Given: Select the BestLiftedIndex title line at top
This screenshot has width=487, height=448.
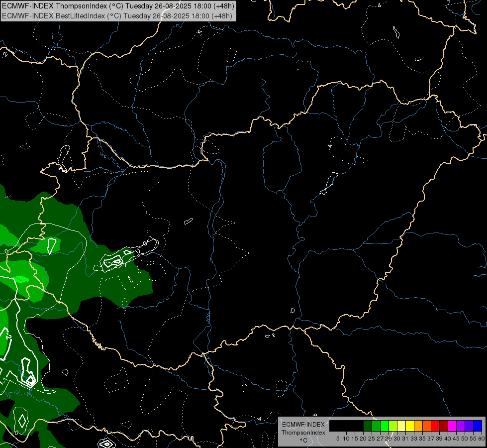Looking at the screenshot, I should click(117, 16).
